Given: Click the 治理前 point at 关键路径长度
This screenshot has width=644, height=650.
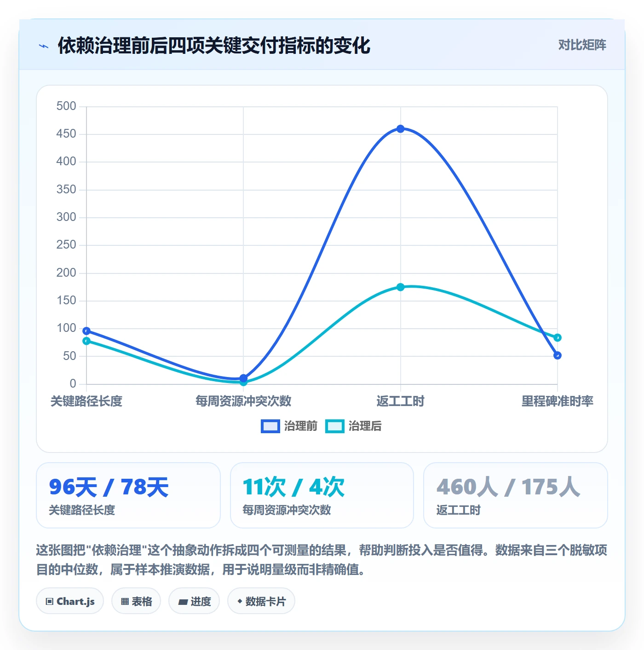Looking at the screenshot, I should 86,331.
